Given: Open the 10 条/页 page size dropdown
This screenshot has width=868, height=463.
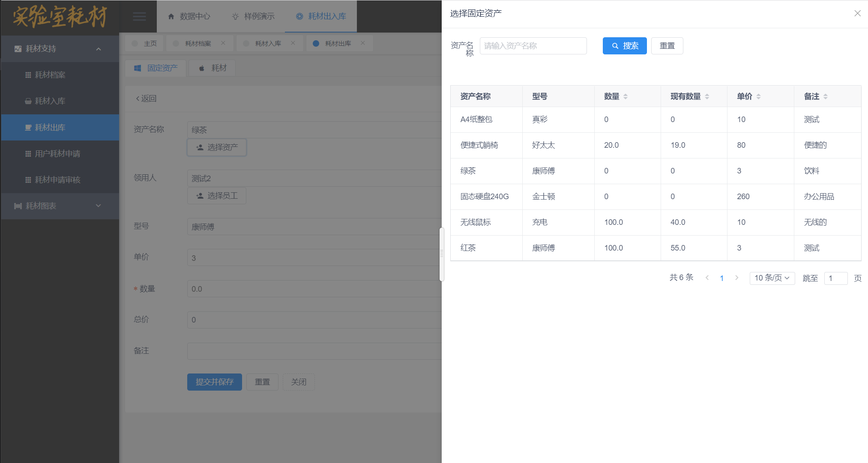Looking at the screenshot, I should point(772,278).
